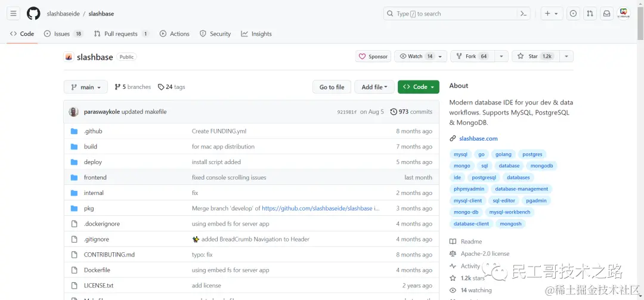This screenshot has height=300, width=644.
Task: Click the mongosh topic tag
Action: click(x=510, y=224)
